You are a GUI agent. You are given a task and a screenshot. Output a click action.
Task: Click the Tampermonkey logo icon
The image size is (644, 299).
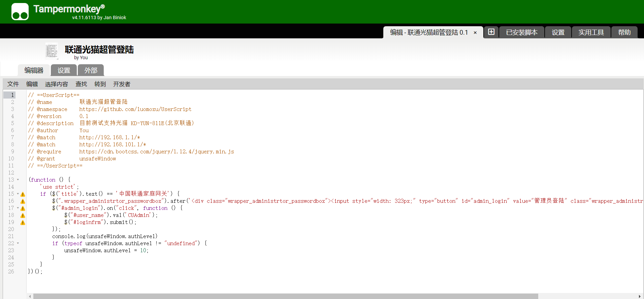[x=20, y=12]
